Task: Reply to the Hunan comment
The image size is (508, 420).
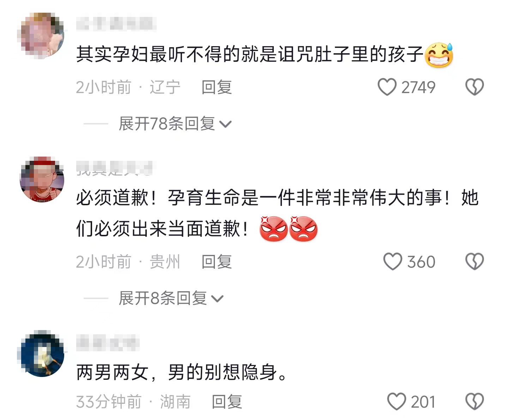Action: [x=227, y=402]
